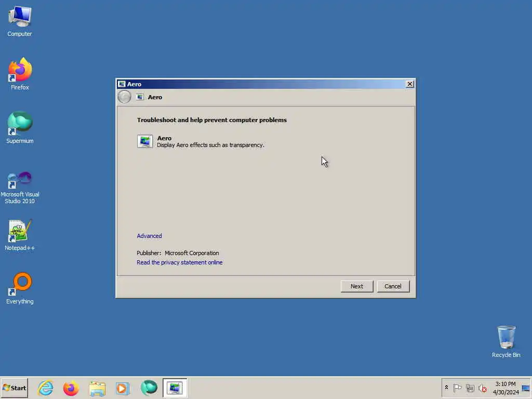Open the Supermium desktop shortcut
532x399 pixels.
(20, 128)
